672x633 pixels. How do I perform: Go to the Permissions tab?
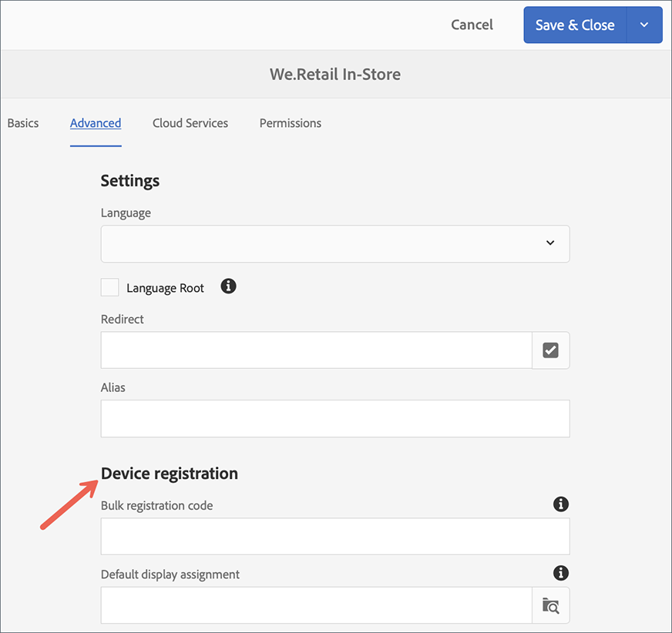click(x=291, y=123)
